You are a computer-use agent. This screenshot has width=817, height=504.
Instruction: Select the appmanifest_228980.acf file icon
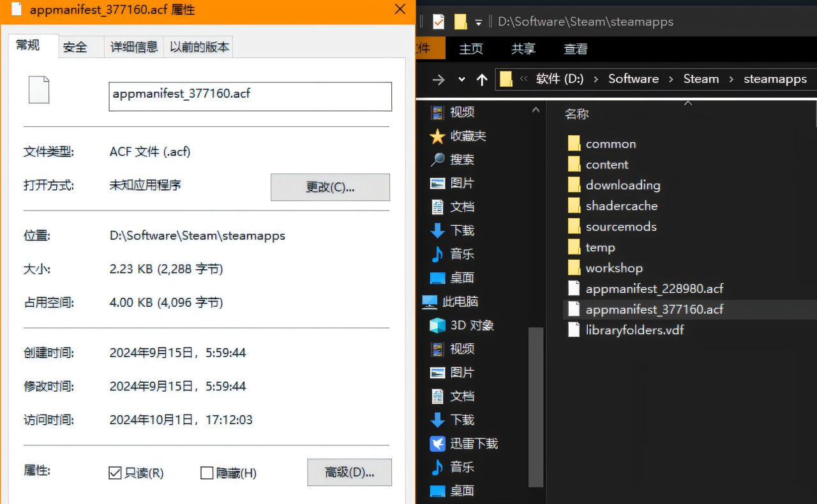(574, 289)
